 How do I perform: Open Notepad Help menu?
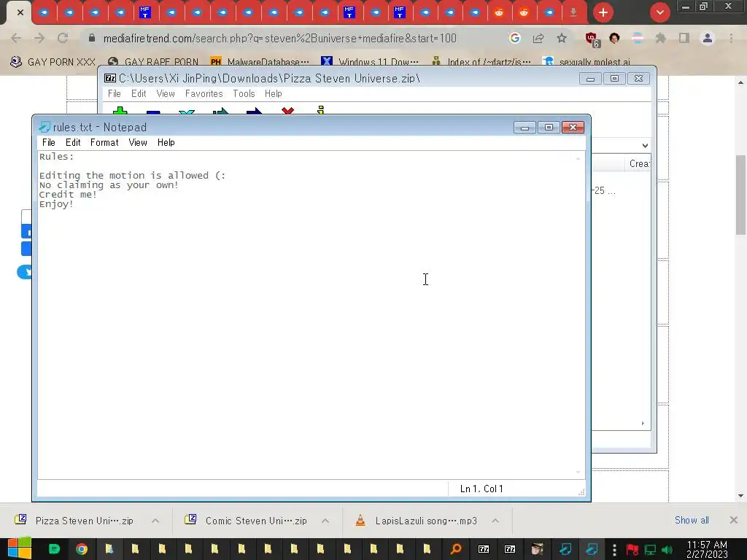point(166,142)
